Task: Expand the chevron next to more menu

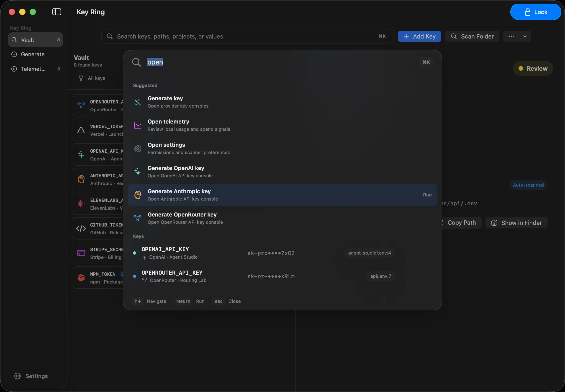Action: [x=525, y=36]
